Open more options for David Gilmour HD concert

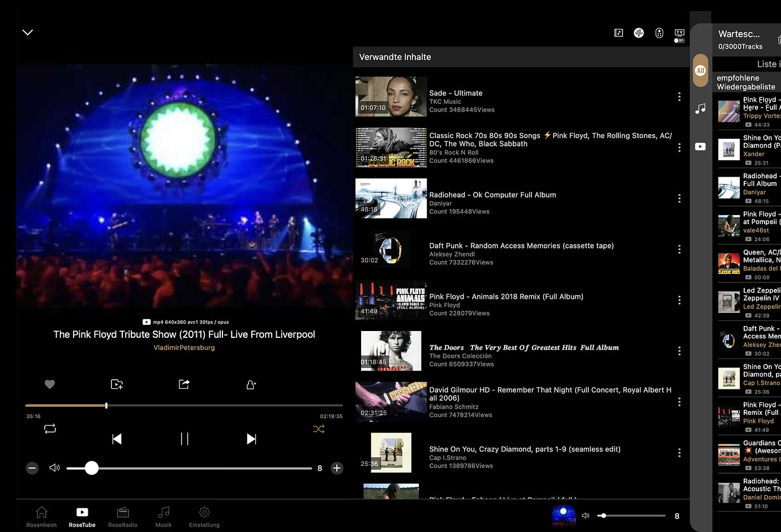(679, 402)
